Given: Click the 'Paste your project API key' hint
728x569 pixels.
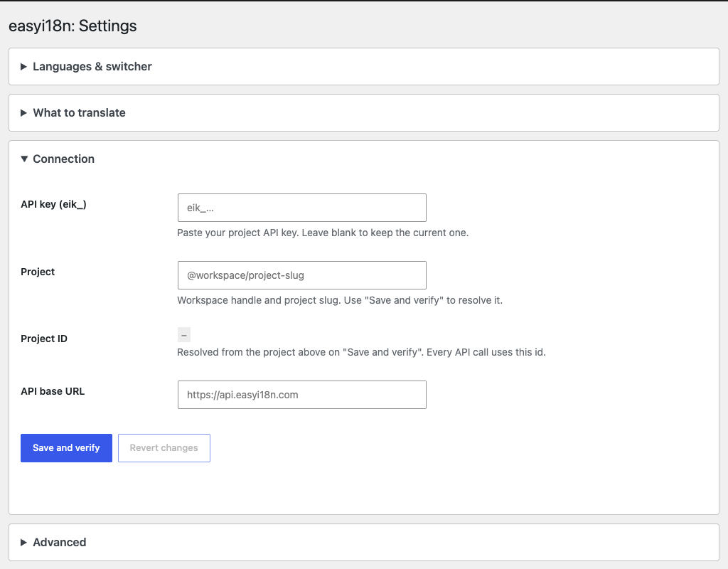Looking at the screenshot, I should (x=323, y=233).
